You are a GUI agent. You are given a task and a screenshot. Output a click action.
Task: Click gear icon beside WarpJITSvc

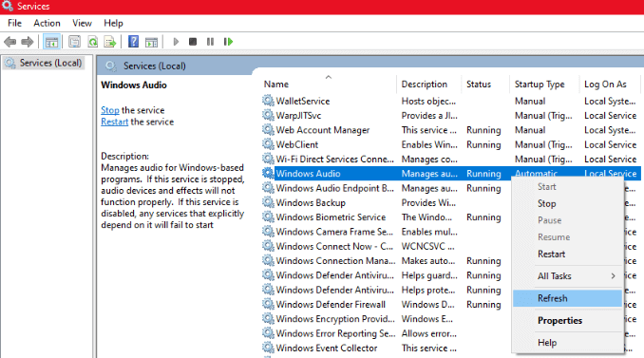pos(268,115)
